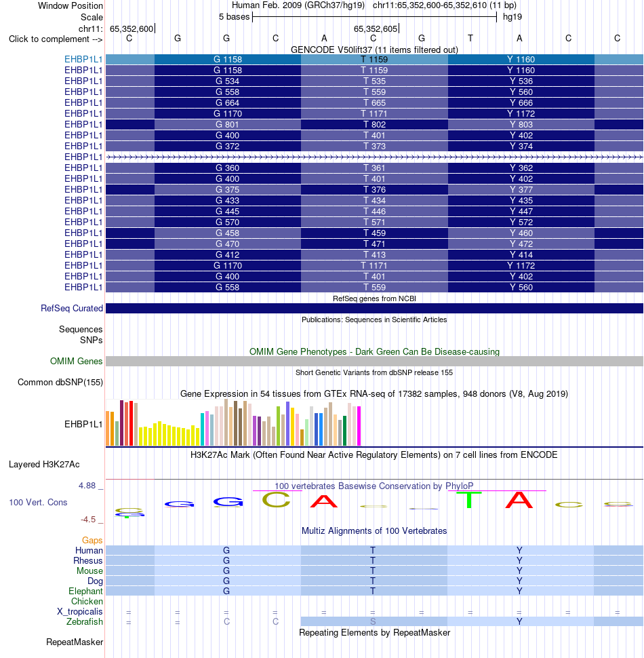Open 'Repeating Elements by RepeatMasker' title
This screenshot has height=658, width=644.
pyautogui.click(x=374, y=633)
